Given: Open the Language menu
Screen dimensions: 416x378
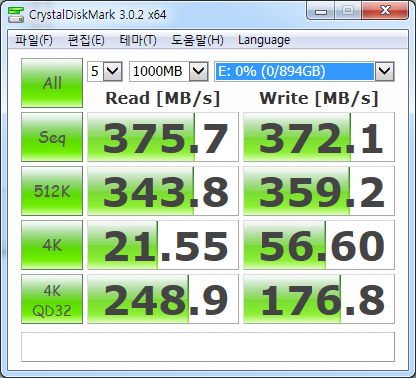Looking at the screenshot, I should [264, 40].
